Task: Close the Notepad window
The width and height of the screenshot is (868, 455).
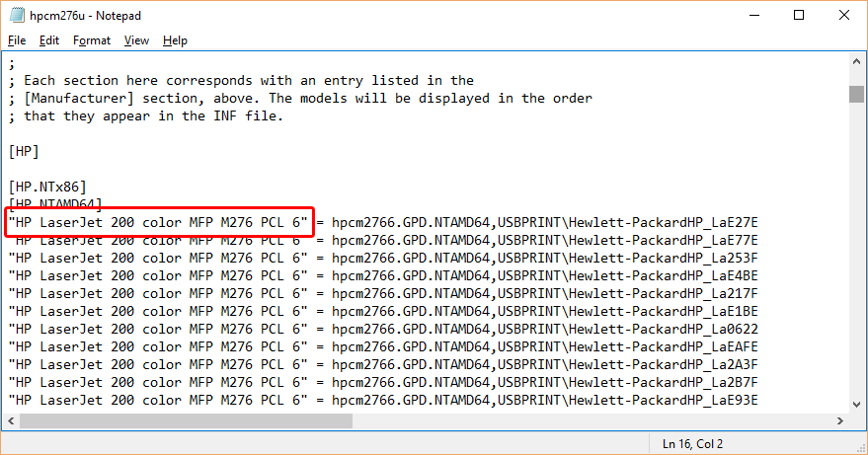Action: coord(843,15)
